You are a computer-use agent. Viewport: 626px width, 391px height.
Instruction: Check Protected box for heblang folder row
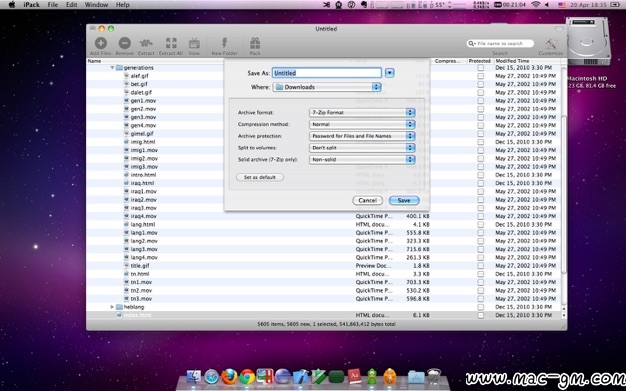pyautogui.click(x=480, y=307)
